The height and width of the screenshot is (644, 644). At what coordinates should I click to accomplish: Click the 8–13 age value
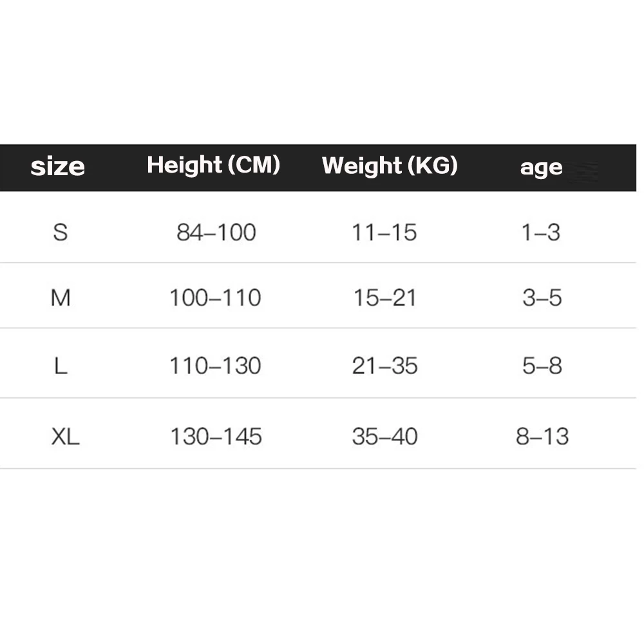(x=542, y=437)
